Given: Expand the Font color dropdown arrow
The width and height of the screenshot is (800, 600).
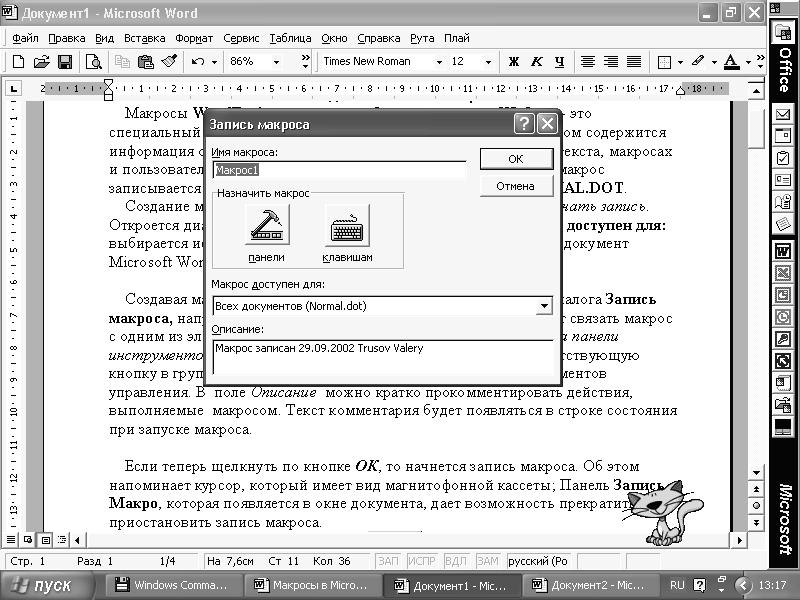Looking at the screenshot, I should click(748, 62).
